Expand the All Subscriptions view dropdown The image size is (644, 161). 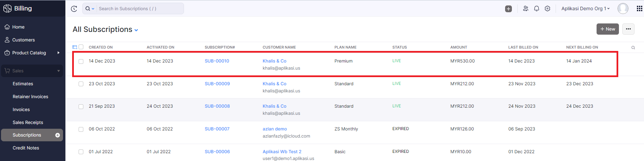[x=136, y=30]
